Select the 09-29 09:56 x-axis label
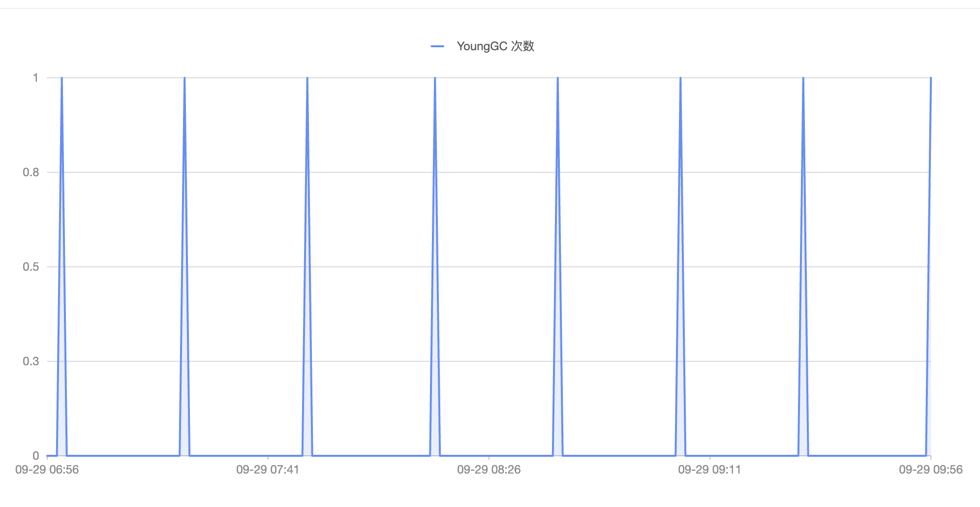Image resolution: width=980 pixels, height=507 pixels. pos(930,470)
